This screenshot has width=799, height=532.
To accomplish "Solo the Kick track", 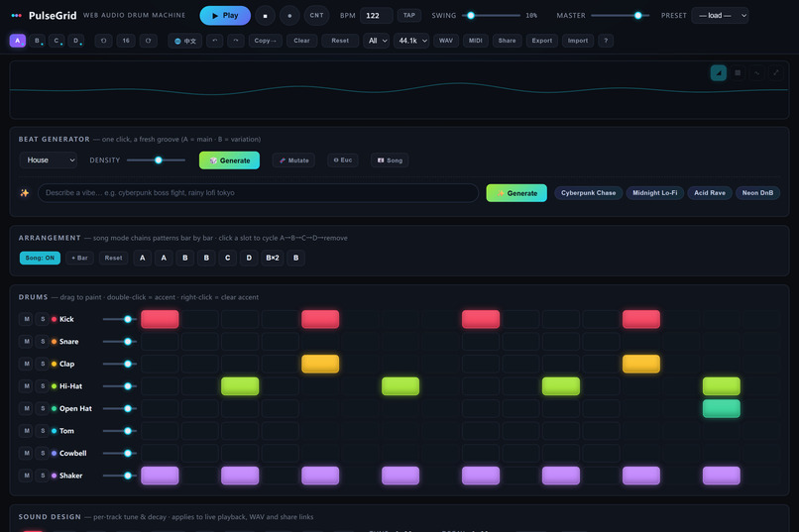I will pyautogui.click(x=43, y=319).
